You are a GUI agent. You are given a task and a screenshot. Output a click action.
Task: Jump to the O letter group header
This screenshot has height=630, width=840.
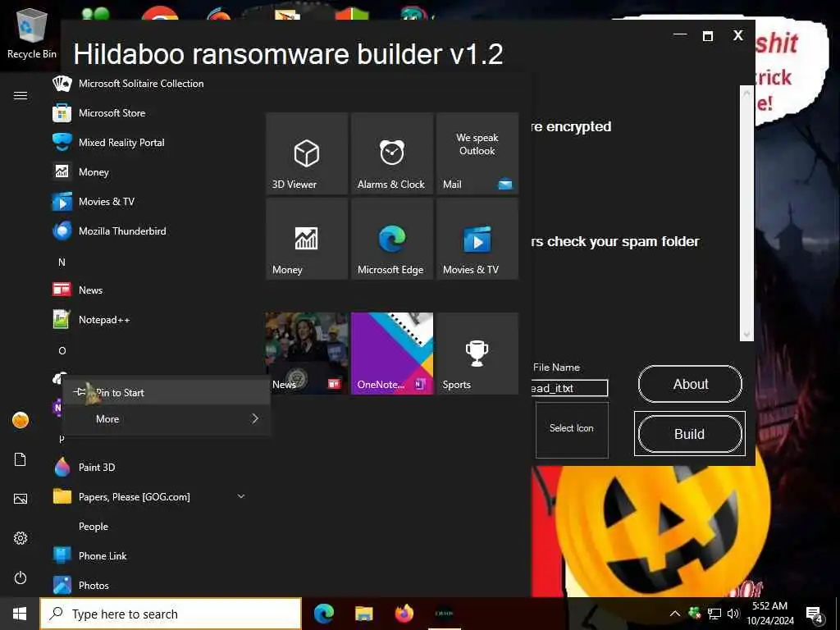coord(62,351)
